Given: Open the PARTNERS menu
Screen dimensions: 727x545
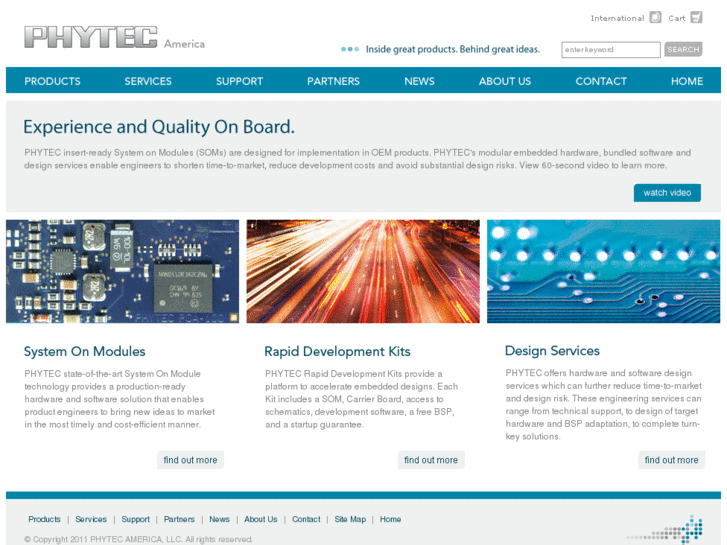Looking at the screenshot, I should click(333, 81).
